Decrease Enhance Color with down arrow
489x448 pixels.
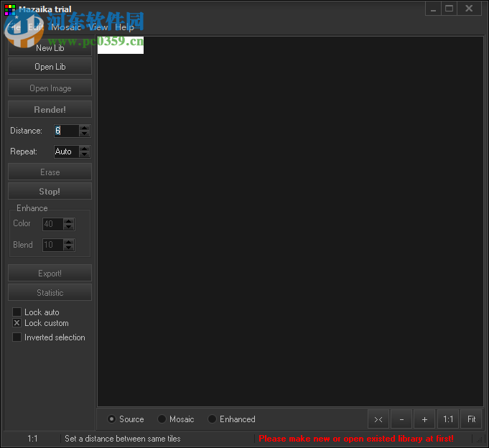tap(69, 227)
